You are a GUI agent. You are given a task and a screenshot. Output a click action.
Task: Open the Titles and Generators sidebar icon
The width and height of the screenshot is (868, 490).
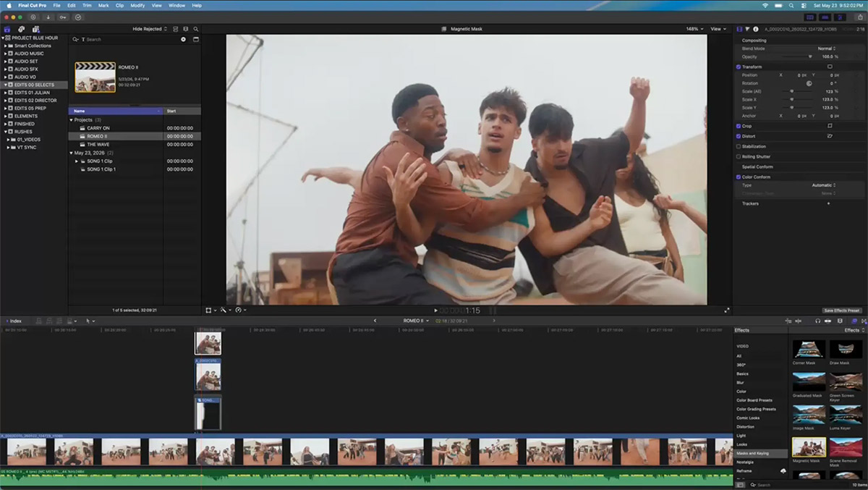point(35,29)
